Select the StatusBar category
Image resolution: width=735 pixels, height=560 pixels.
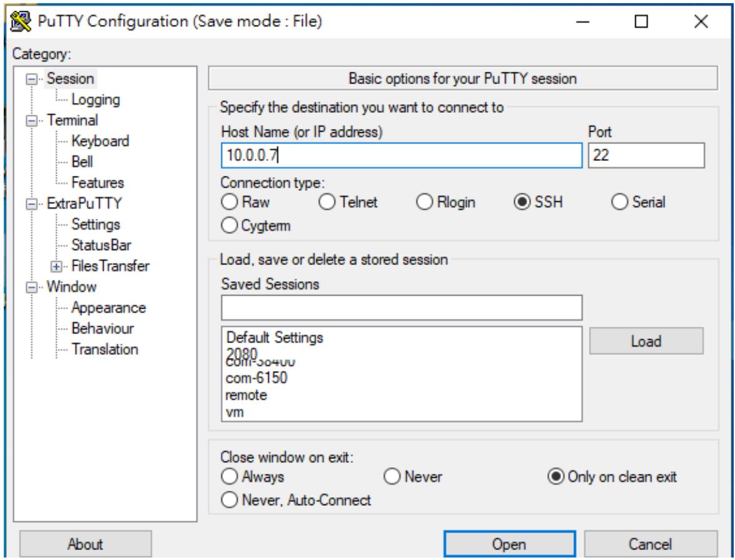[x=101, y=245]
